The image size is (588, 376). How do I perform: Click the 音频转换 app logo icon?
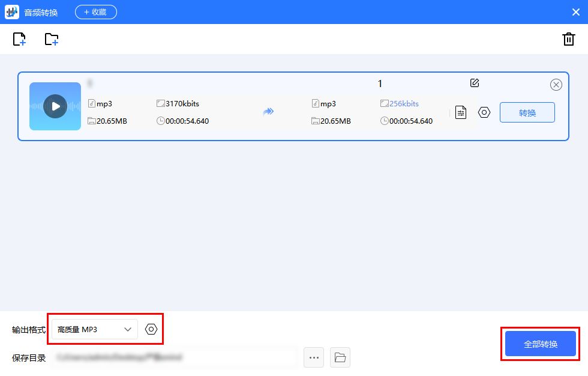[12, 12]
